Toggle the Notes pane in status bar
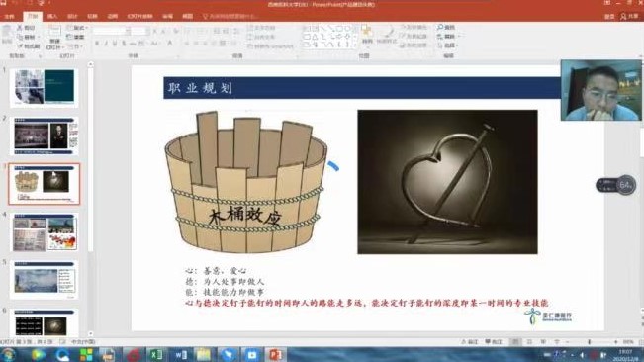Screen dimensions: 644x362 (470, 342)
